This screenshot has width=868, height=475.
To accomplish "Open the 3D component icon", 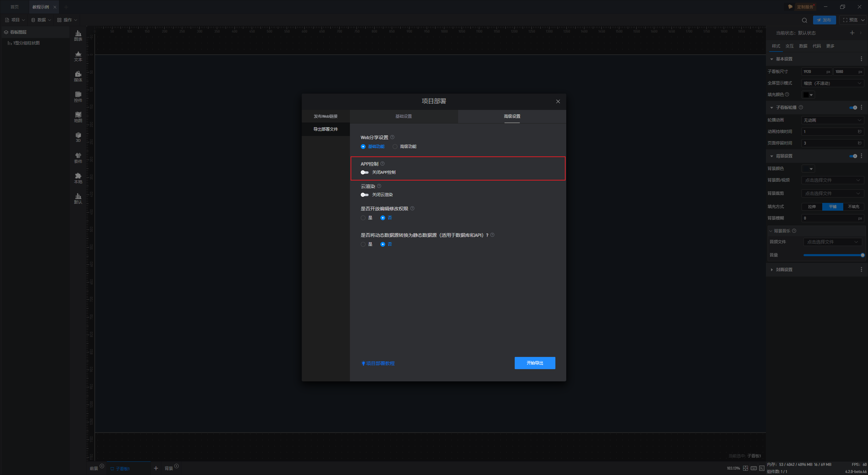I will pyautogui.click(x=78, y=137).
